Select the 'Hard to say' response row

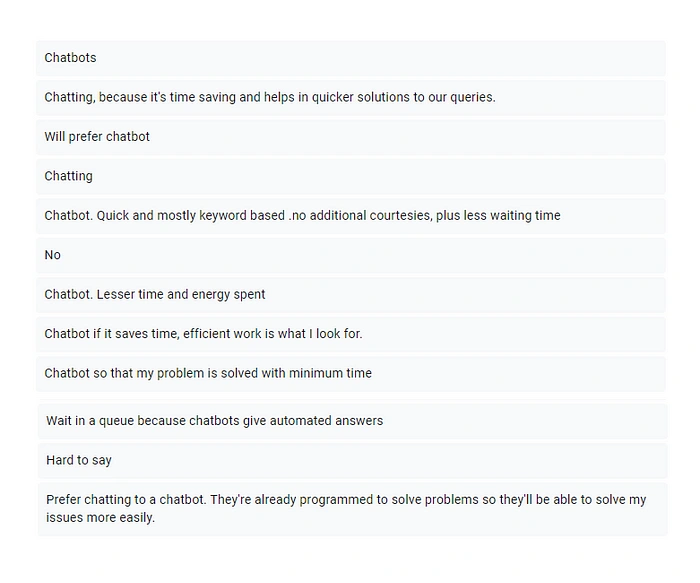353,460
